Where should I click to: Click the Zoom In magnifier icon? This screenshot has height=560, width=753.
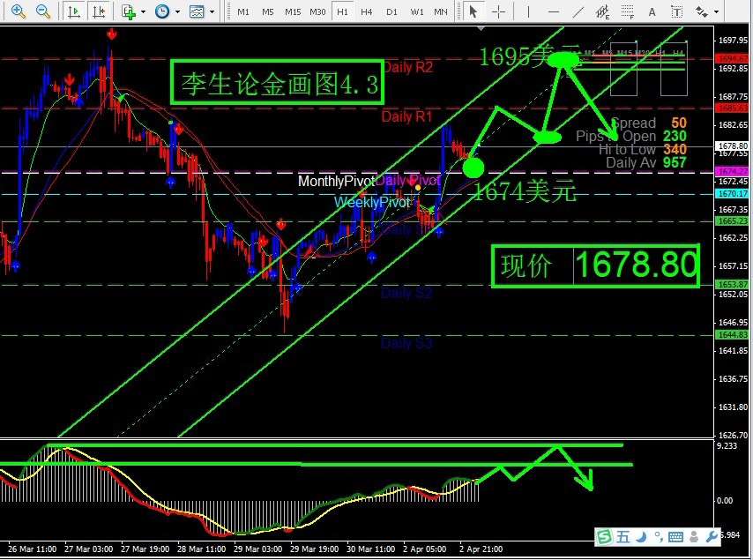tap(18, 11)
